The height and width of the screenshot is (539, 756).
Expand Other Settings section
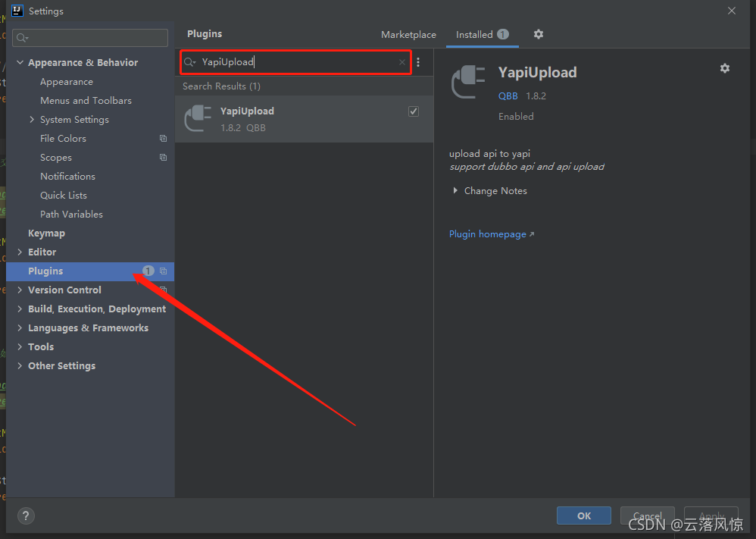click(20, 365)
